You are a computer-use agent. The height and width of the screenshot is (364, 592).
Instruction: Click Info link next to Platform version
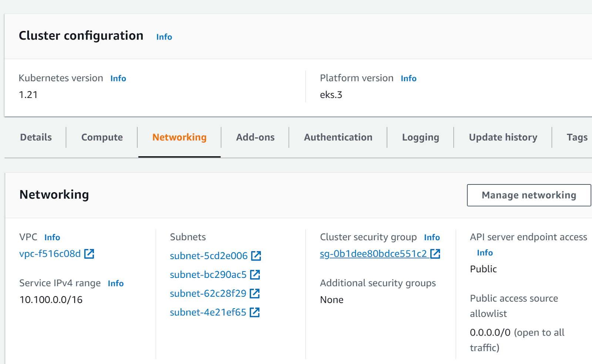(408, 78)
